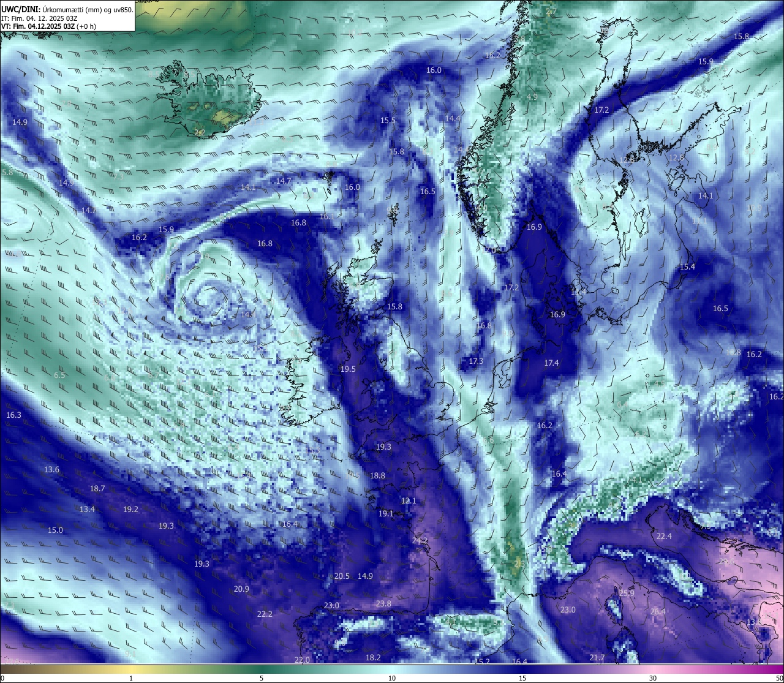
Task: Click the 22.0 value on the map
Action: click(x=302, y=660)
